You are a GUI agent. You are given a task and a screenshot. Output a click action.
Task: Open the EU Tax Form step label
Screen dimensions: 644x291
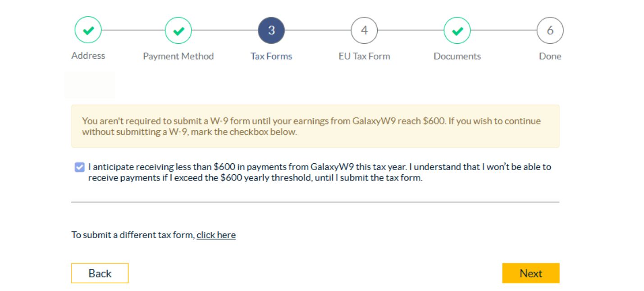[364, 56]
